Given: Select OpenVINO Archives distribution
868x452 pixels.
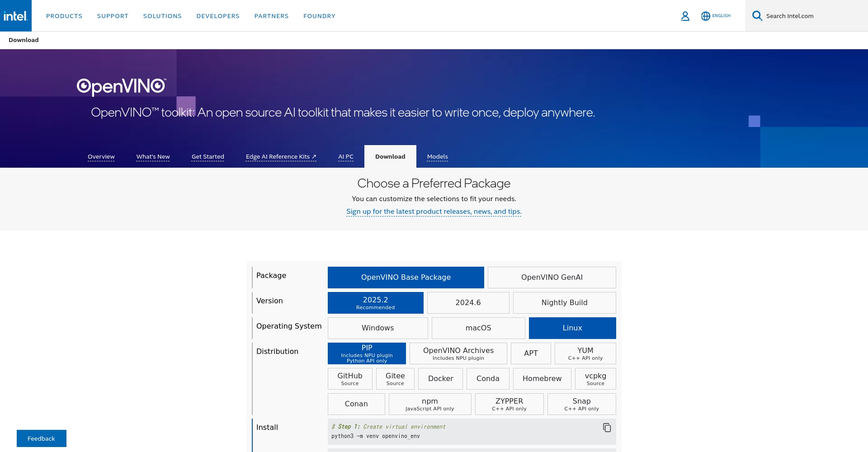Looking at the screenshot, I should click(x=458, y=353).
